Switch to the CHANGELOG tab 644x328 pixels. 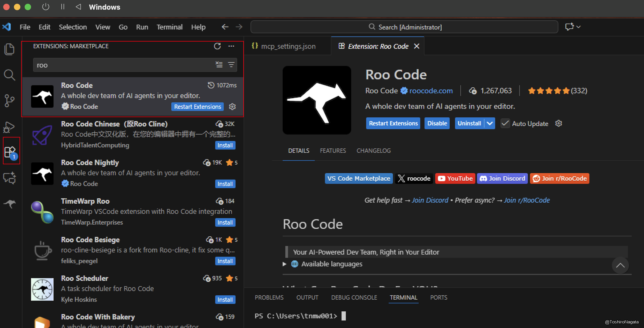[373, 151]
